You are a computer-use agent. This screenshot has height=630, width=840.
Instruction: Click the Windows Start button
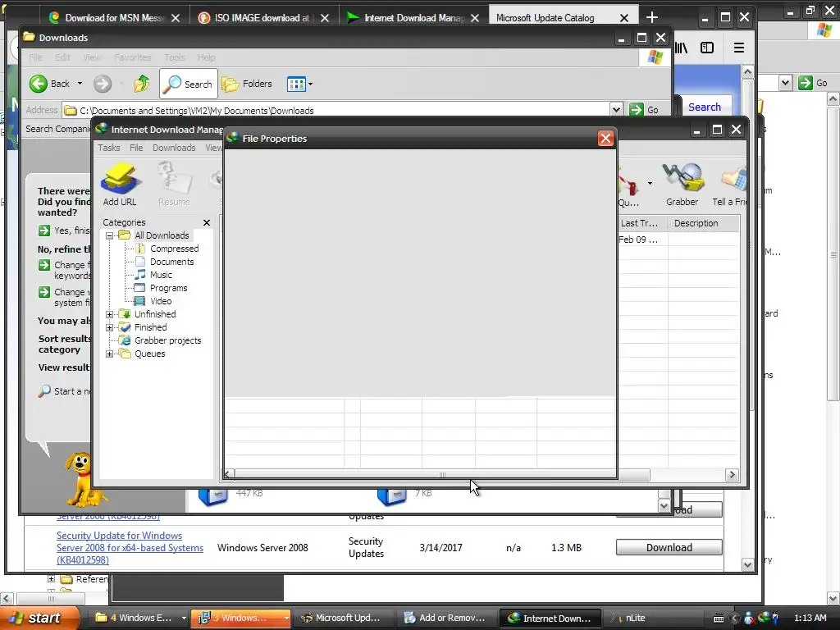(39, 618)
